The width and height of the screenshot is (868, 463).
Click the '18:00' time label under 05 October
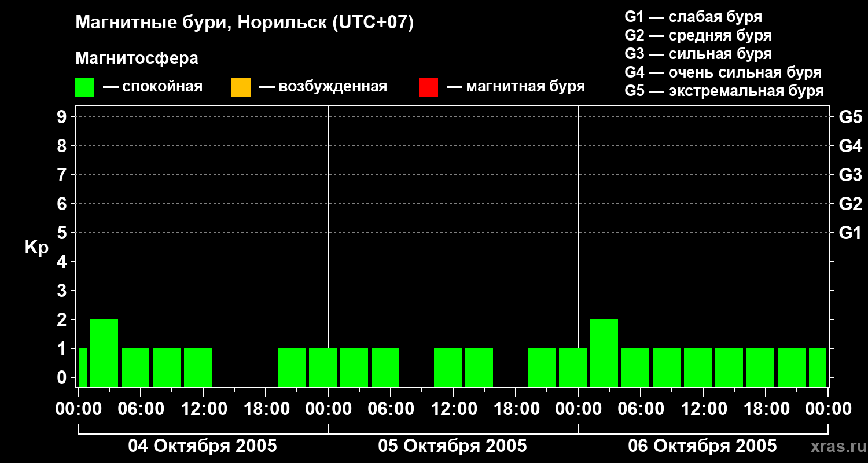point(516,409)
